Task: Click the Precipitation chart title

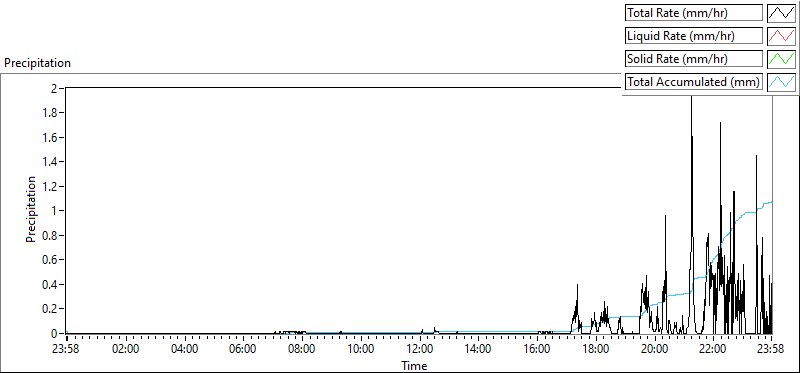Action: (37, 63)
